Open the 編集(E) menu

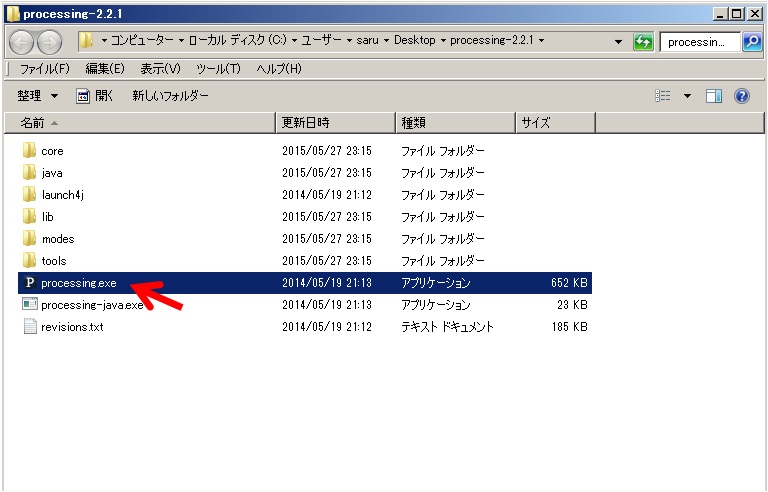click(105, 69)
